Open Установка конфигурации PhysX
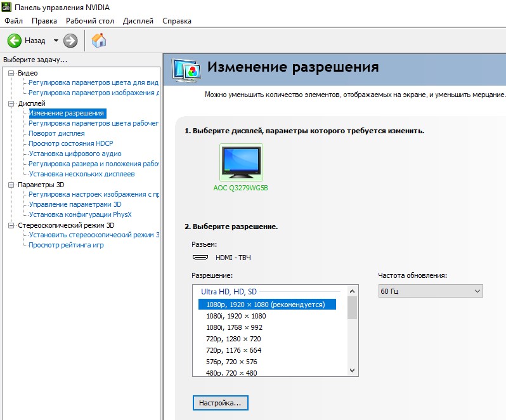The width and height of the screenshot is (506, 420). 81,214
